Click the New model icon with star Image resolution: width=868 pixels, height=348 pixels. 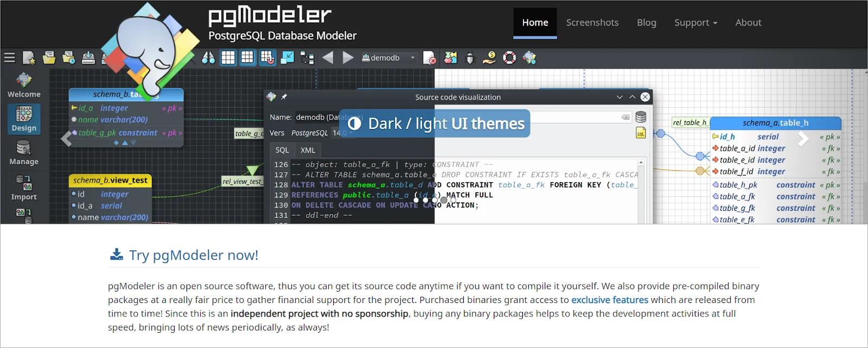pyautogui.click(x=29, y=57)
